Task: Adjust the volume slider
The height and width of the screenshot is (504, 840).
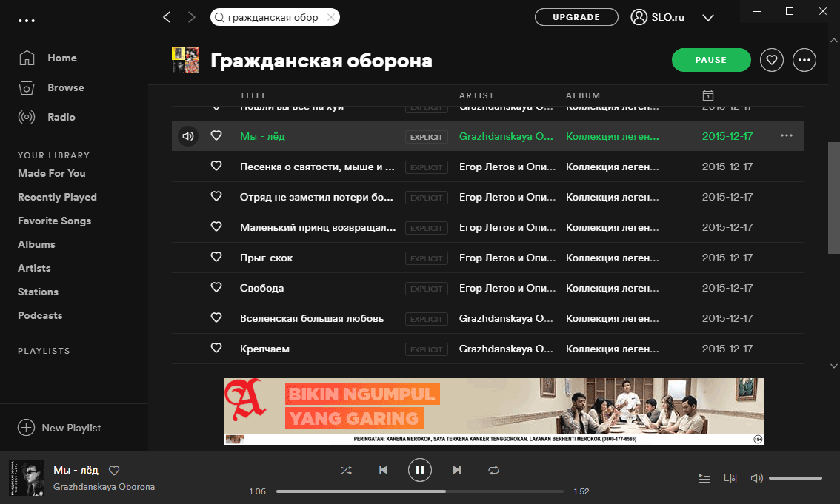Action: (795, 478)
